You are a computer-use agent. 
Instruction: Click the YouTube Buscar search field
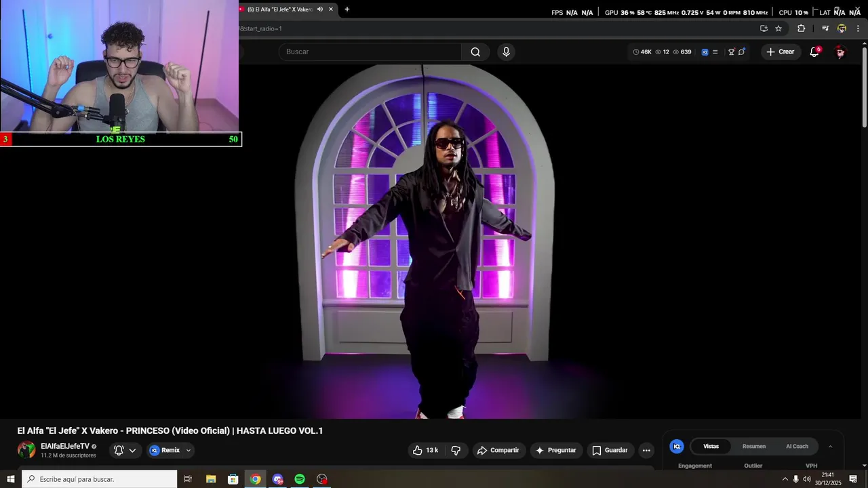pyautogui.click(x=370, y=52)
